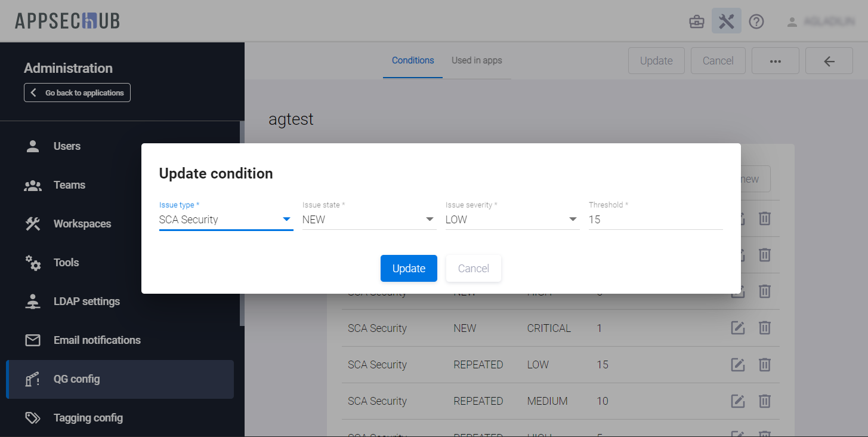The width and height of the screenshot is (868, 437).
Task: Open LDAP settings in the sidebar
Action: click(x=87, y=301)
